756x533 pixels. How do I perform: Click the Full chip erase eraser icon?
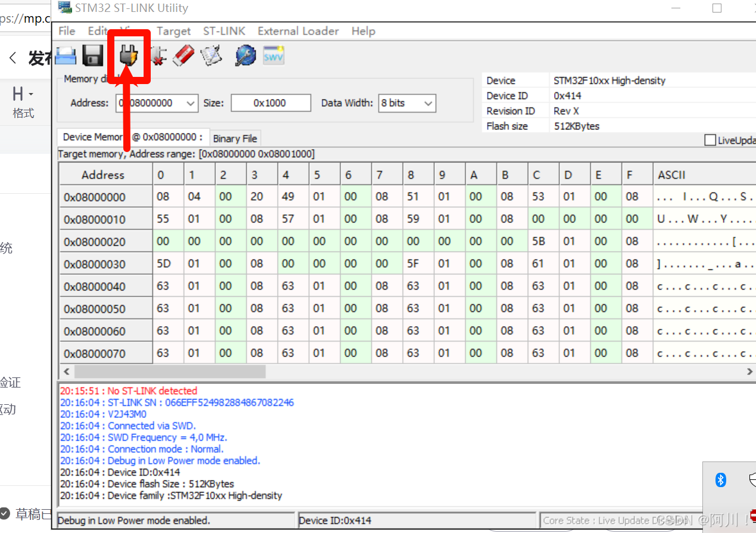pyautogui.click(x=183, y=56)
